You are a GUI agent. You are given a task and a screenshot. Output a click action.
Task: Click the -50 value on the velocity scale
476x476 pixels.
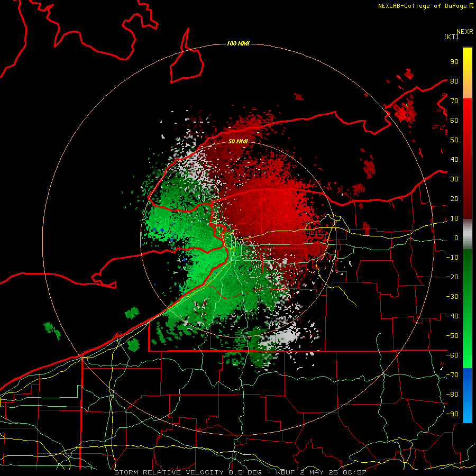point(452,336)
